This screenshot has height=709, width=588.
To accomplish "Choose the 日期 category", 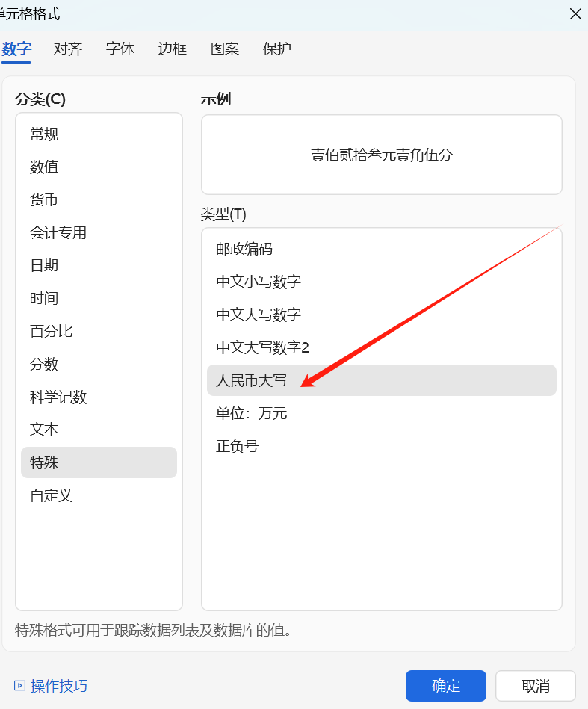I will coord(44,266).
